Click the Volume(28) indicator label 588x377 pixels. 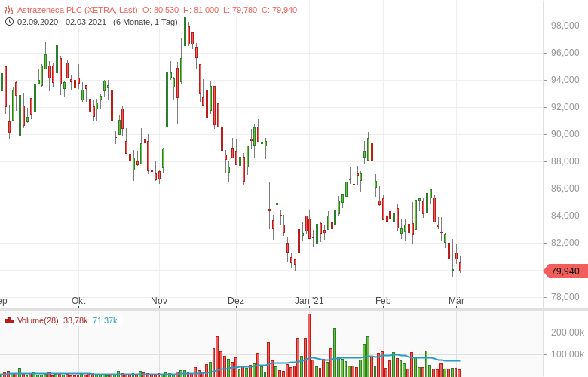tap(38, 320)
